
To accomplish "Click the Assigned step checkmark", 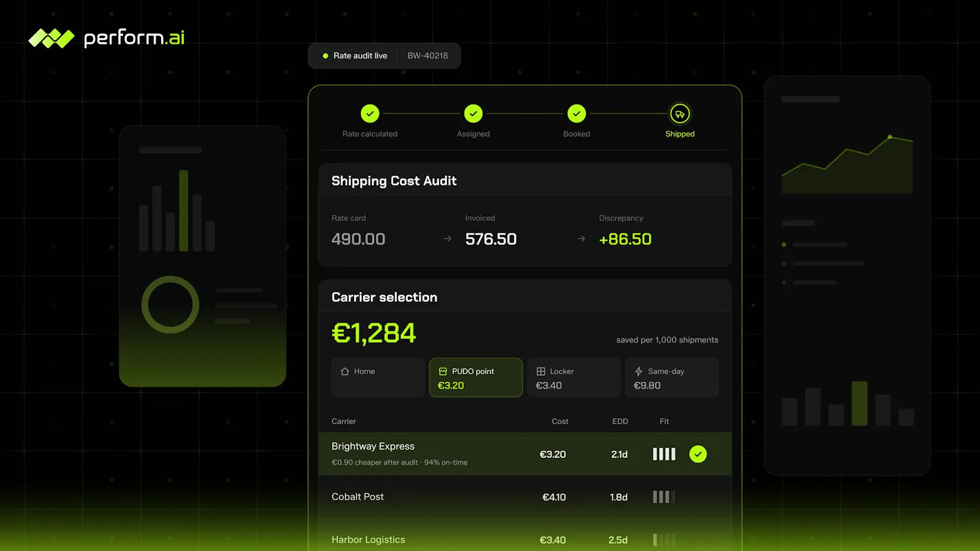I will click(x=473, y=114).
